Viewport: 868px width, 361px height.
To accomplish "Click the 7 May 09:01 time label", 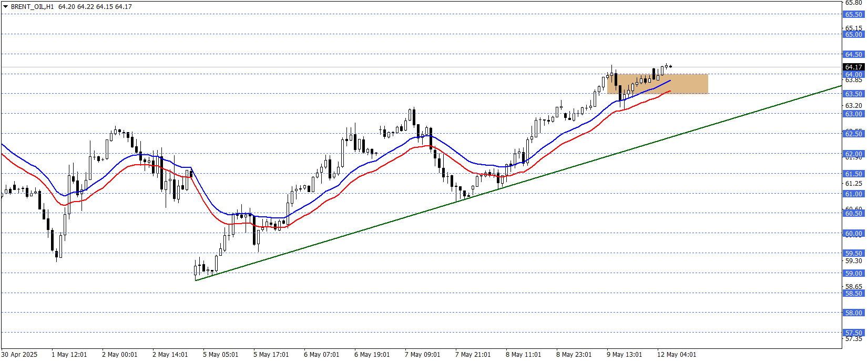I will click(x=423, y=354).
